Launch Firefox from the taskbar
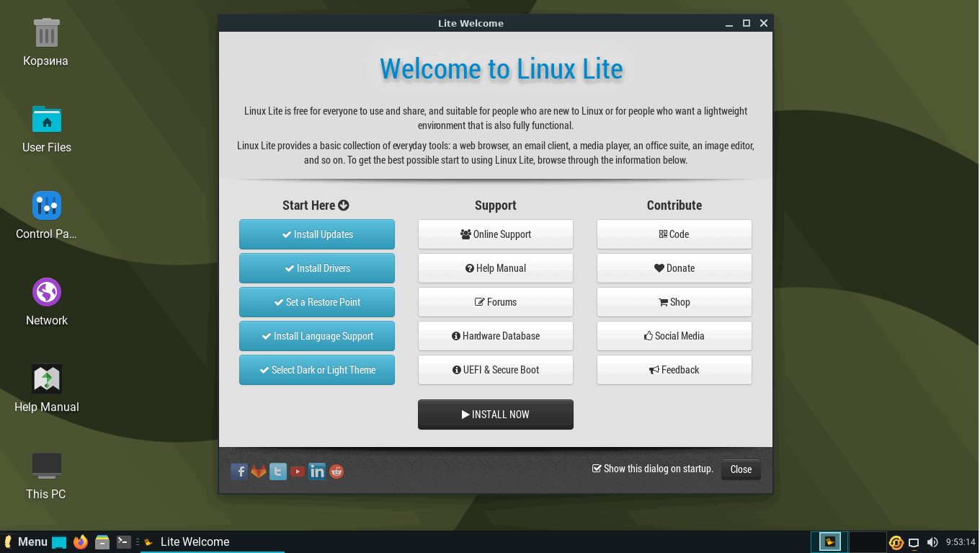 click(81, 542)
